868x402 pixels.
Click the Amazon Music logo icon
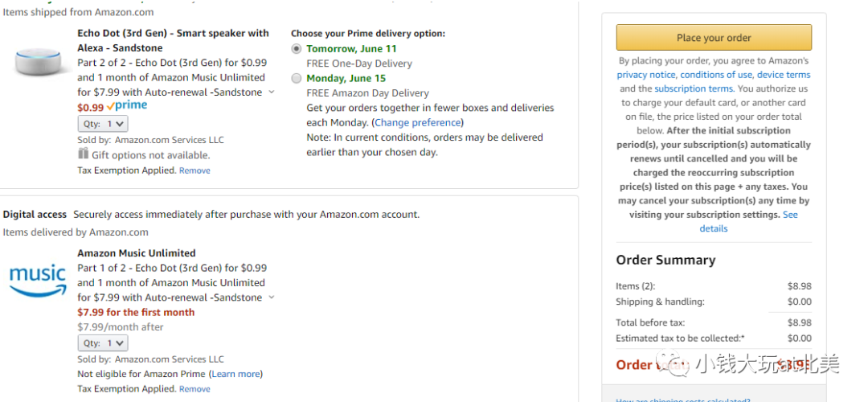click(39, 280)
